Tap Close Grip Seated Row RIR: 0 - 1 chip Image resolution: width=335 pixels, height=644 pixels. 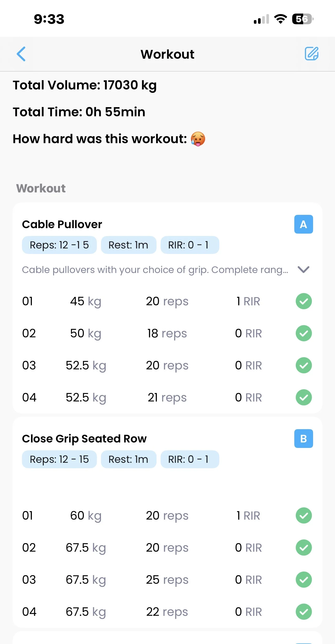coord(190,459)
